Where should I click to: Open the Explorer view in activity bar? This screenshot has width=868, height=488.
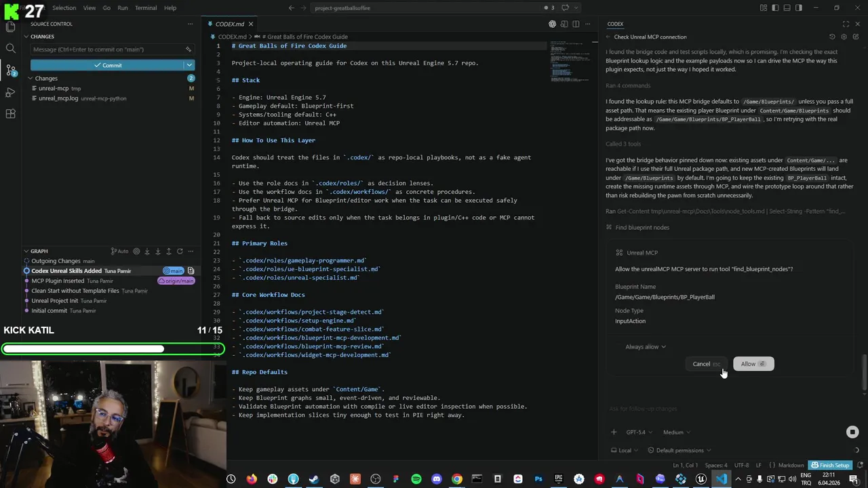[10, 27]
